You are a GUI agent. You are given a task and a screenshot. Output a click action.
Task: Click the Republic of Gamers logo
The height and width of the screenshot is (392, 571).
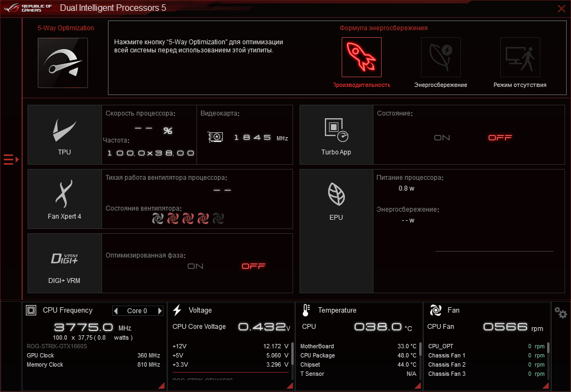coord(28,8)
